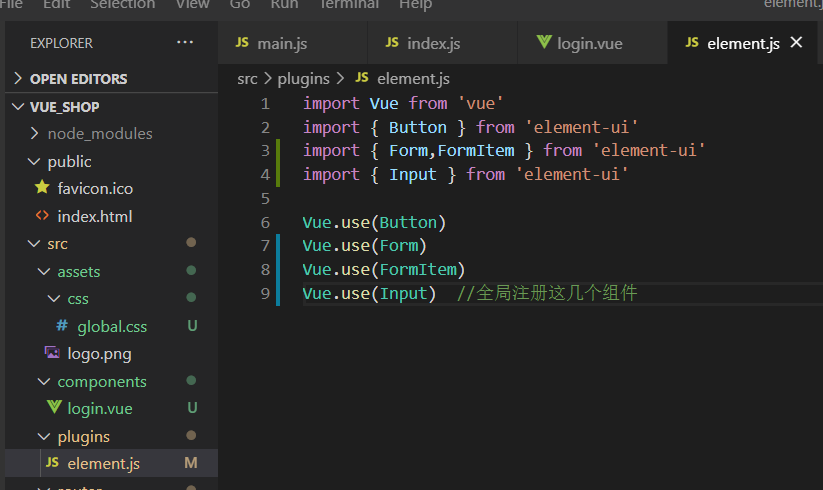Click the U badge next to global.css
Screen dimensions: 823x490
point(192,326)
